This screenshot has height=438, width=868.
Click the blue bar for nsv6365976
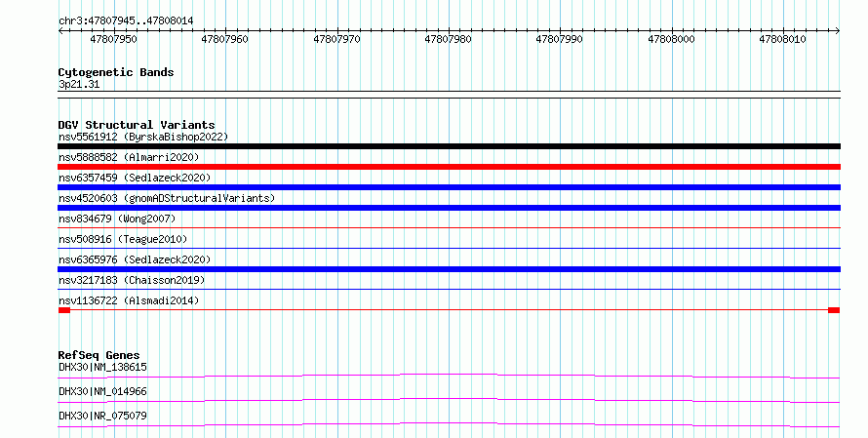tap(449, 269)
